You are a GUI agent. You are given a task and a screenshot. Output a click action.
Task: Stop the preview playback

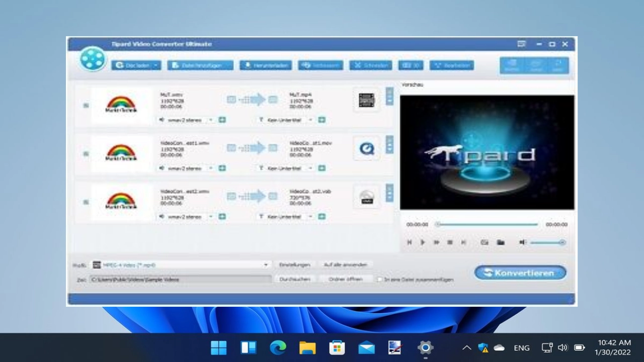tap(450, 242)
